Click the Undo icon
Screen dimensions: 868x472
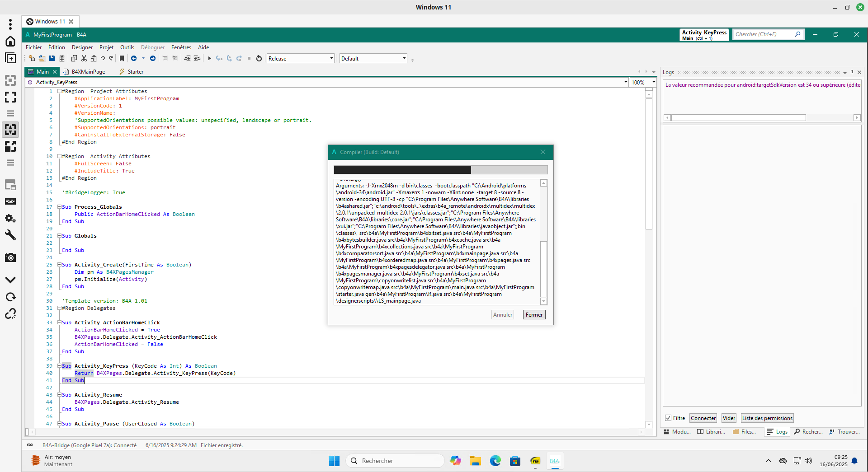coord(103,58)
